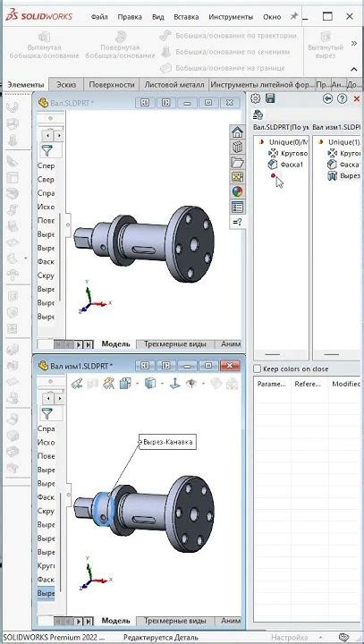Collapse the Unique(1) tree node
364x644 pixels.
click(x=321, y=141)
